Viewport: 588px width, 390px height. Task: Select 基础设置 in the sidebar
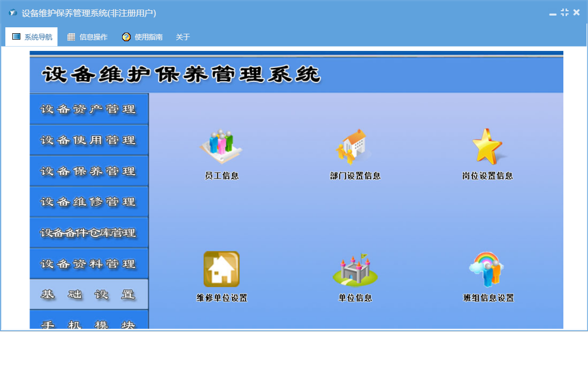(89, 295)
